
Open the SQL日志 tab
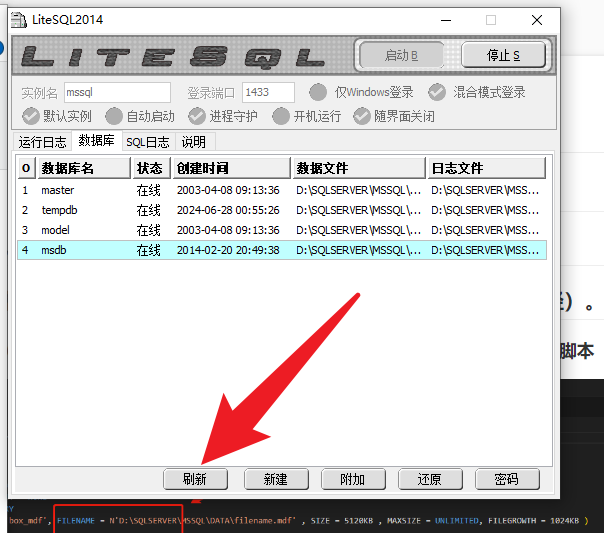148,142
